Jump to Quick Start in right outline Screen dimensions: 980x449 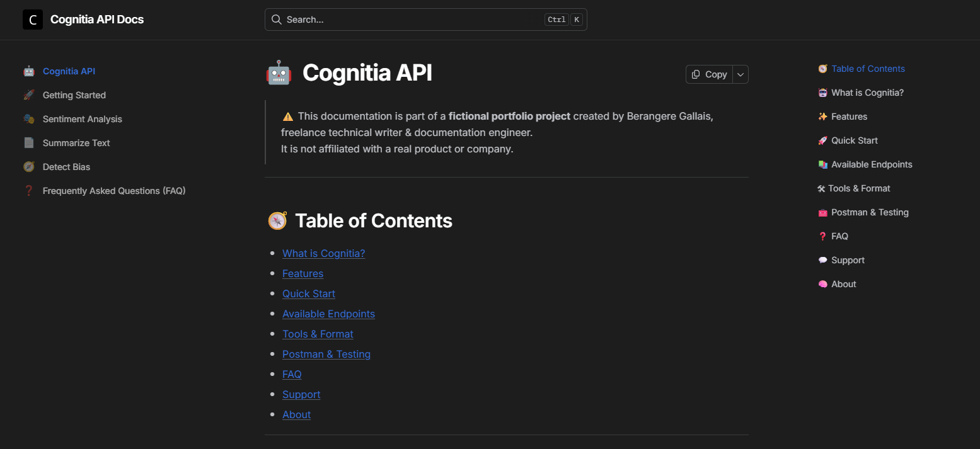[x=855, y=140]
